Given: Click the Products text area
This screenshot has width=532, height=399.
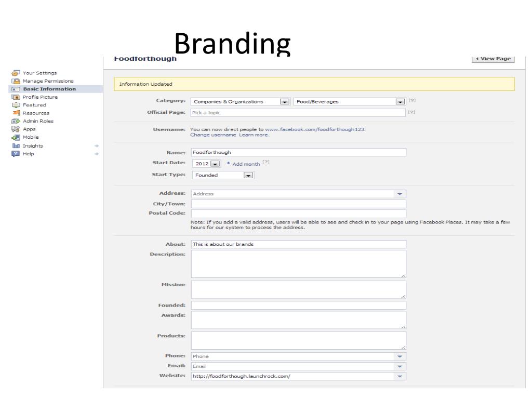Looking at the screenshot, I should click(x=299, y=341).
